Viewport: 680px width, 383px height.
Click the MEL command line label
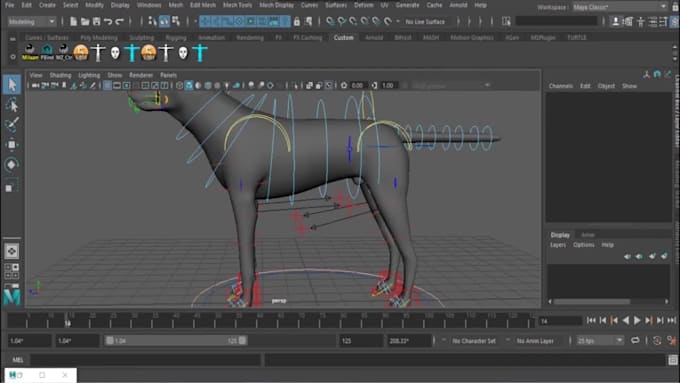click(18, 360)
